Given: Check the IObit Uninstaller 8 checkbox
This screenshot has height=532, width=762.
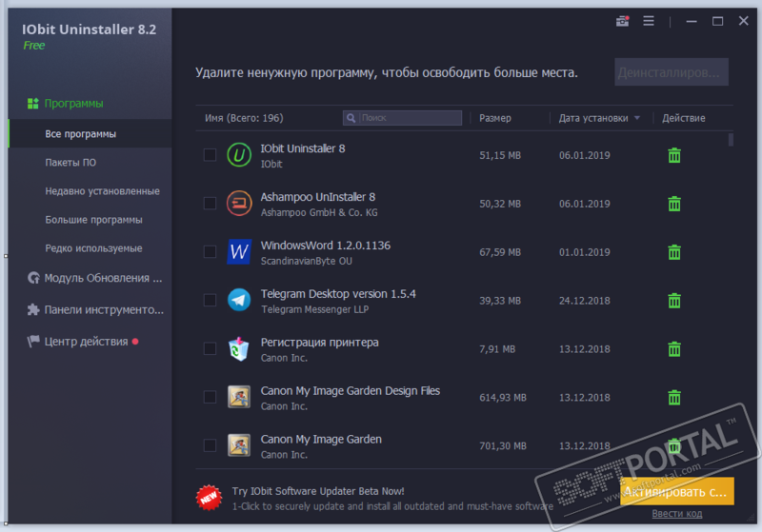Looking at the screenshot, I should [210, 155].
